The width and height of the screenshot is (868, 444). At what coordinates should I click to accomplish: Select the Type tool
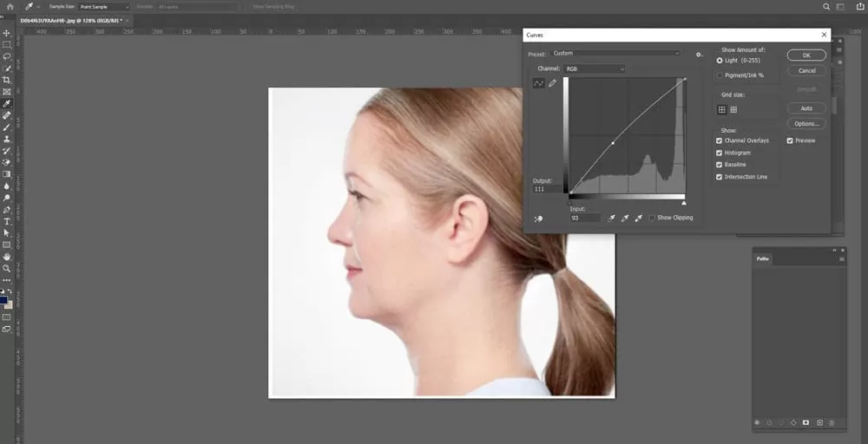pos(7,222)
